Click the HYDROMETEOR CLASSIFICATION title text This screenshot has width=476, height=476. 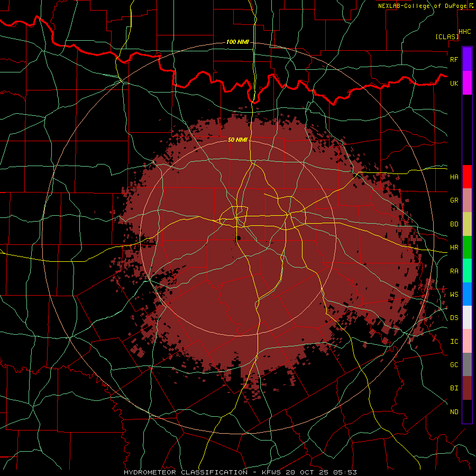tap(186, 472)
